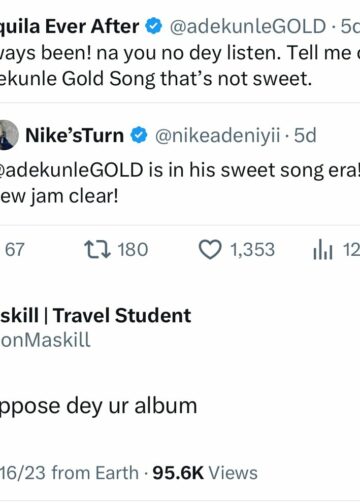Click the 67 replies count

tap(14, 250)
